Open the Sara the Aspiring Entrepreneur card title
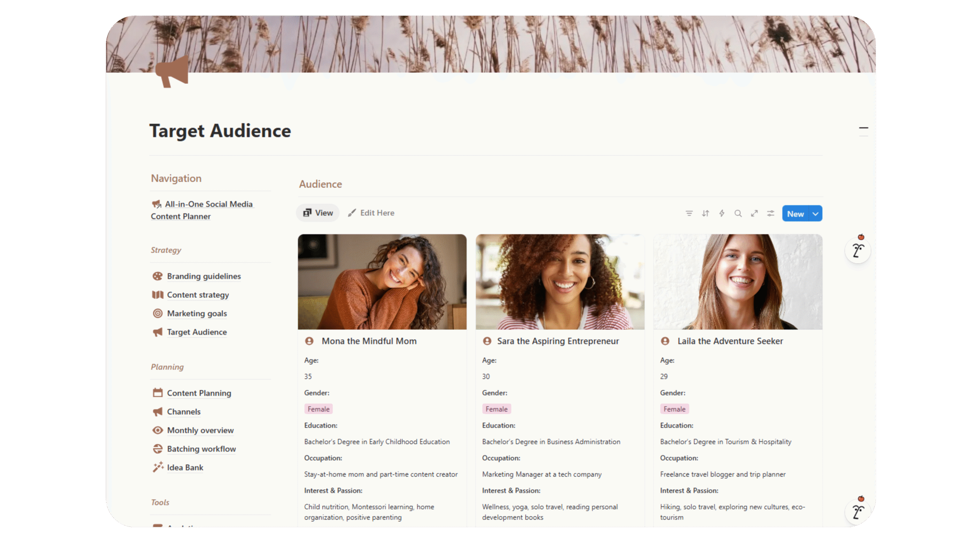The height and width of the screenshot is (551, 980). [558, 341]
